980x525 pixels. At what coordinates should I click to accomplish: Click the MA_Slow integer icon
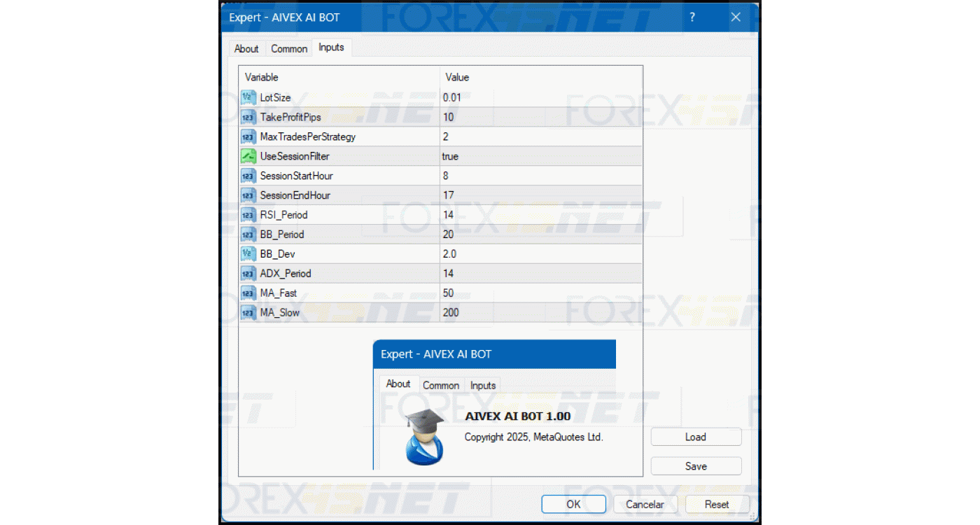pyautogui.click(x=248, y=313)
